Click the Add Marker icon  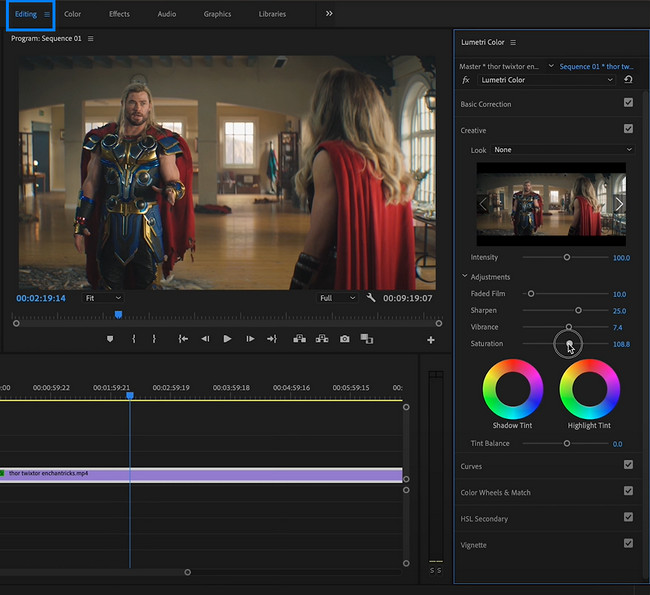(x=110, y=339)
